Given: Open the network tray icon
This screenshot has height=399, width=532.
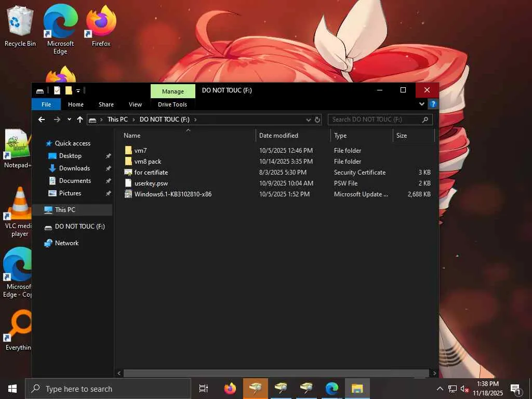Looking at the screenshot, I should pyautogui.click(x=453, y=389).
